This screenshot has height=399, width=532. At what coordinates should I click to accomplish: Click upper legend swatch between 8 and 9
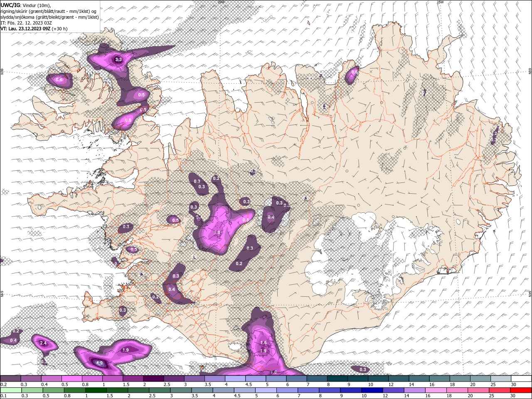[x=337, y=379]
